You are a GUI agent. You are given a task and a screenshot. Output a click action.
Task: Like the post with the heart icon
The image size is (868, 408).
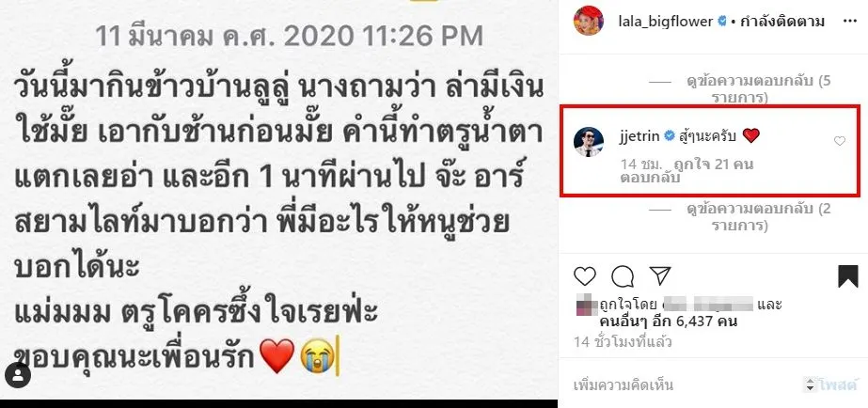point(585,275)
